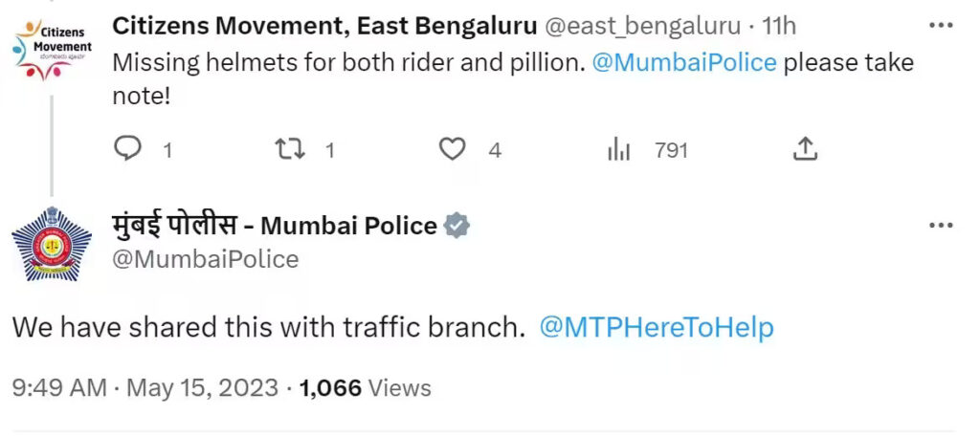
Task: Click the @MumbaiPolice handle under the name
Action: 206,259
